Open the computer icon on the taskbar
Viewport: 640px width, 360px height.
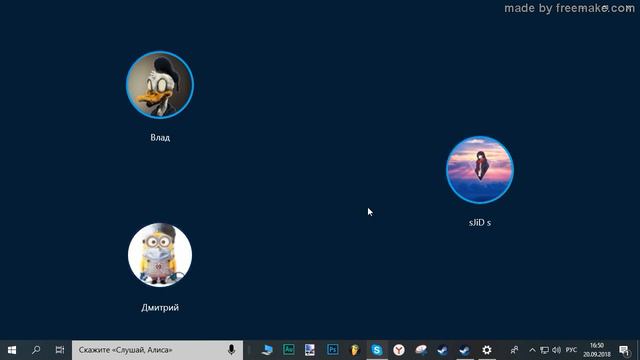tap(267, 350)
